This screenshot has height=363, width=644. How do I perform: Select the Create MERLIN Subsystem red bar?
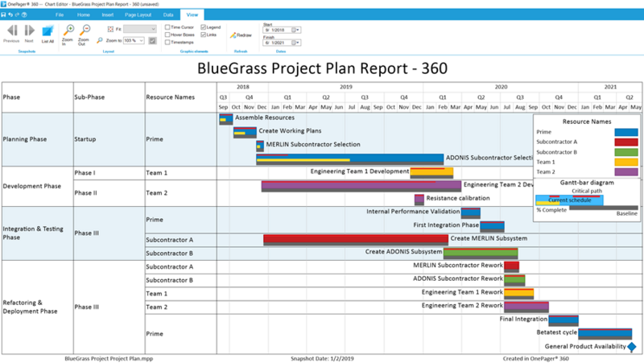356,240
